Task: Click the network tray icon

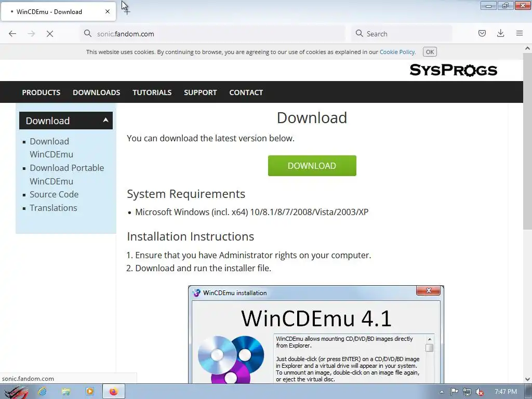Action: (x=467, y=392)
